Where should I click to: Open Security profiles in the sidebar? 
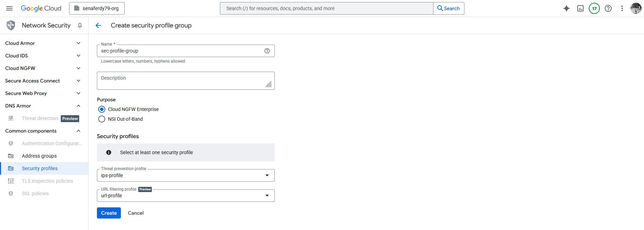coord(40,168)
